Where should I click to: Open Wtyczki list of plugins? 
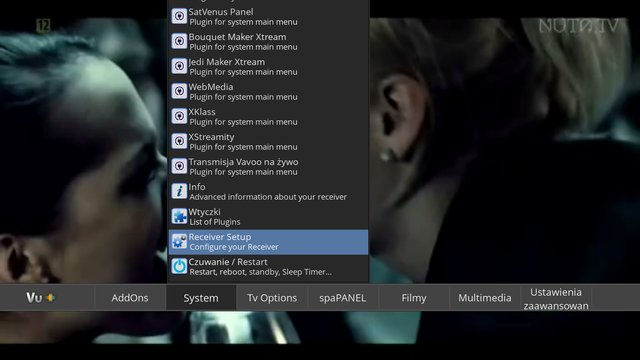(268, 217)
